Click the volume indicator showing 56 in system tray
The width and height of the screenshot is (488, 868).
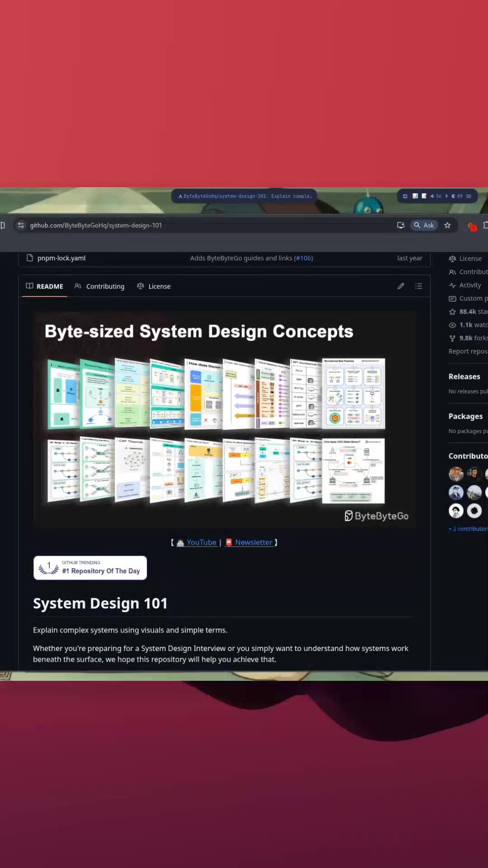pos(436,196)
